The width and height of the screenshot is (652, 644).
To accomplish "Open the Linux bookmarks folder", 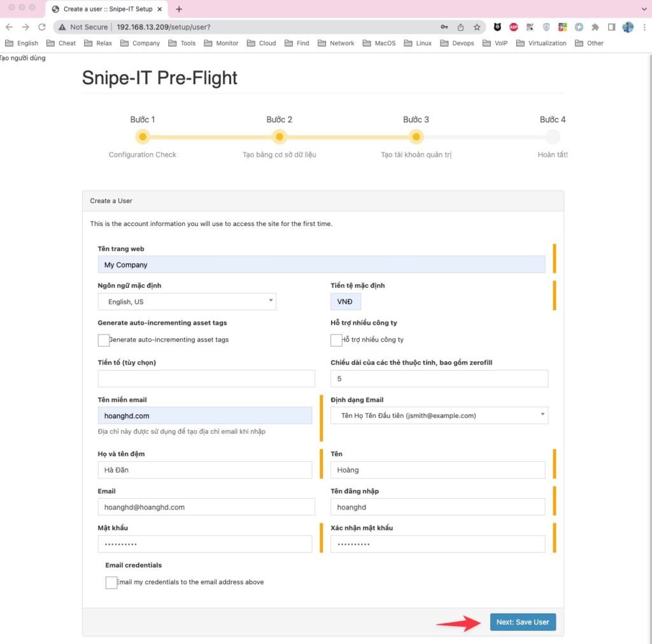I will click(x=418, y=43).
